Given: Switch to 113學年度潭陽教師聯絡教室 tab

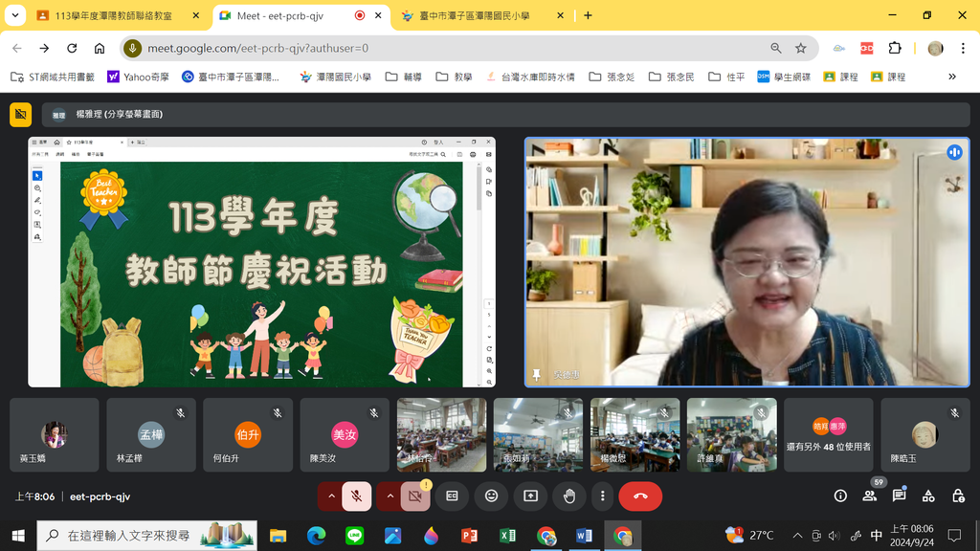Looking at the screenshot, I should pyautogui.click(x=118, y=15).
